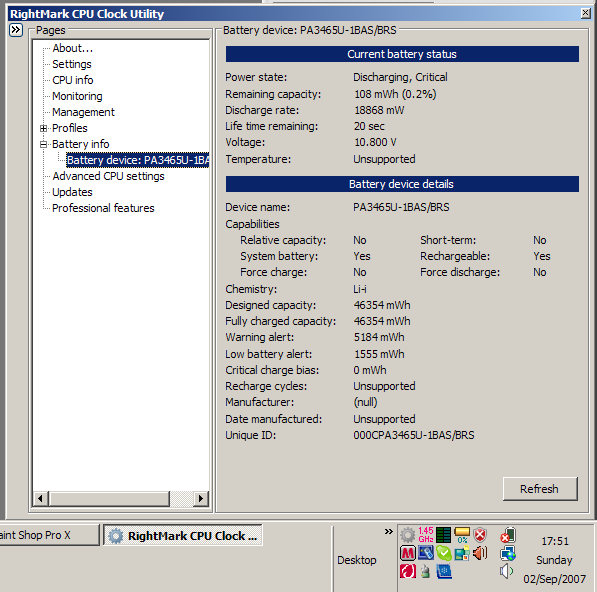Click RightMark CPU Clock taskbar button

coord(183,535)
